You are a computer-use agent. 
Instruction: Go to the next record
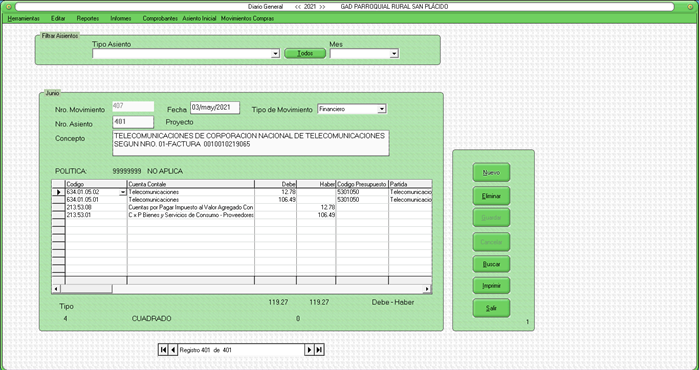coord(309,350)
